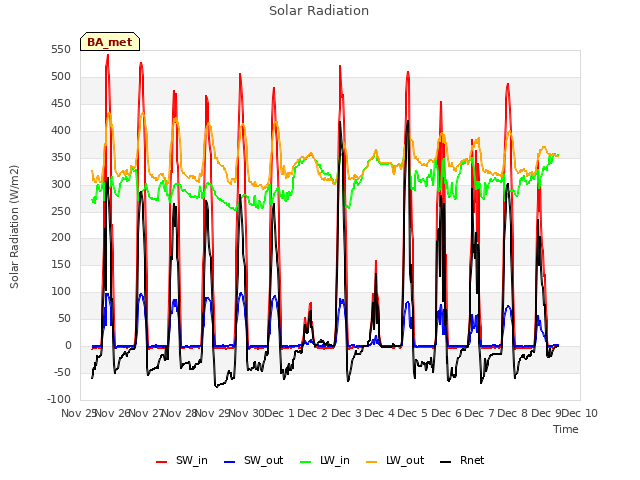The width and height of the screenshot is (640, 480).
Task: Click the Dec 10 x-axis date label
Action: pos(580,413)
